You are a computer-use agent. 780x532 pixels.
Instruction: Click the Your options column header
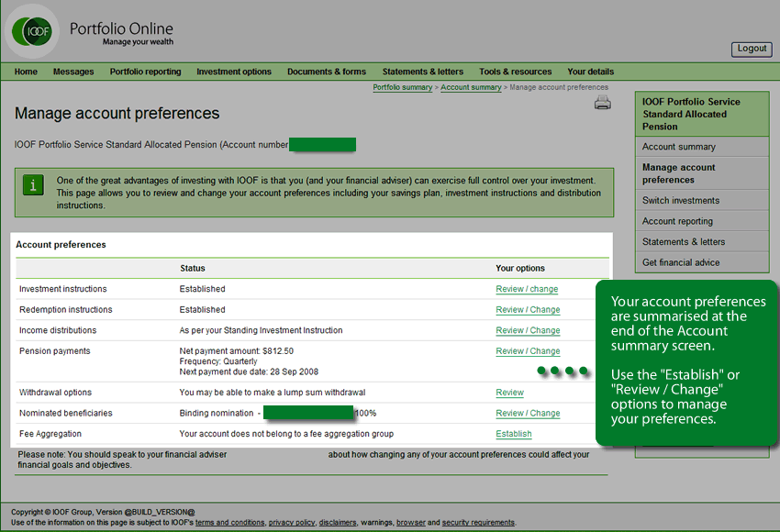click(x=519, y=269)
